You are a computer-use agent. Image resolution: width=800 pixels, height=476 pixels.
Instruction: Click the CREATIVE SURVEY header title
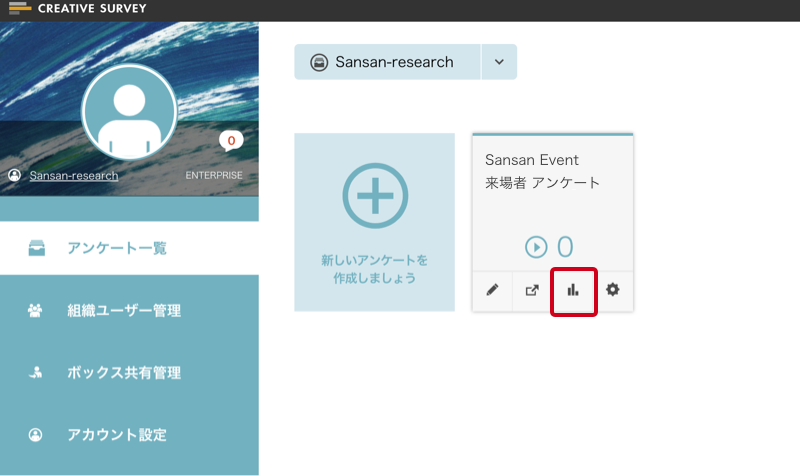(92, 9)
